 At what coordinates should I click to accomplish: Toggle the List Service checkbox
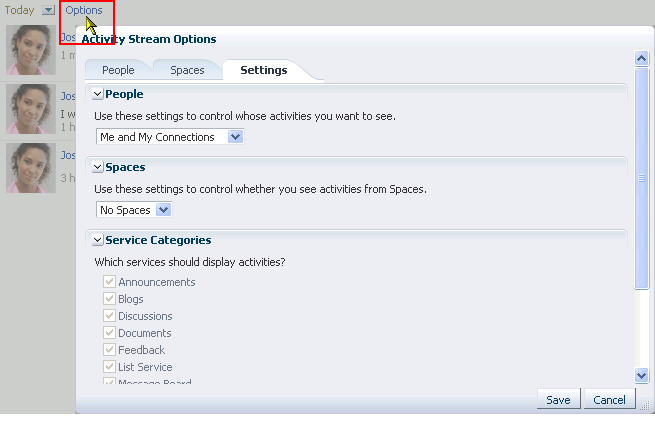click(109, 366)
